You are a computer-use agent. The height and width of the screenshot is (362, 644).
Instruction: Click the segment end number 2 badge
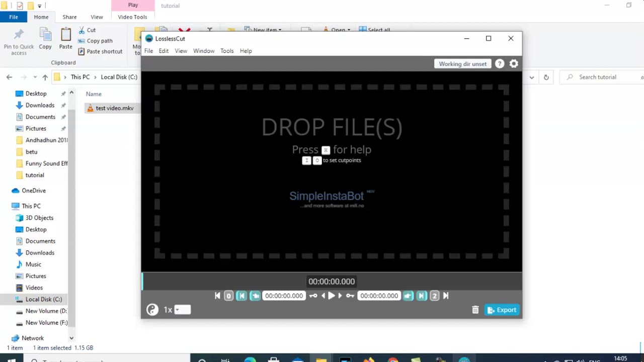pos(435,296)
